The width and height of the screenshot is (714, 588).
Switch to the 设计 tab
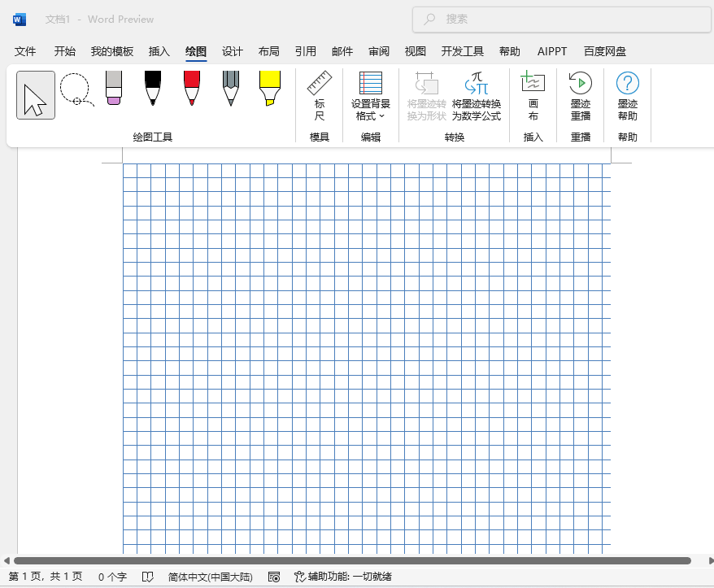(x=233, y=51)
